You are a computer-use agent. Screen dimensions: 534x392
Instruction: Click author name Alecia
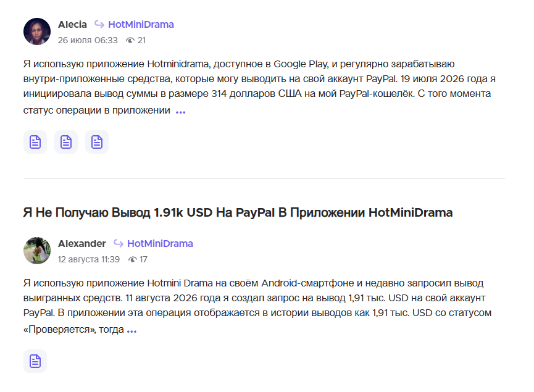(73, 25)
